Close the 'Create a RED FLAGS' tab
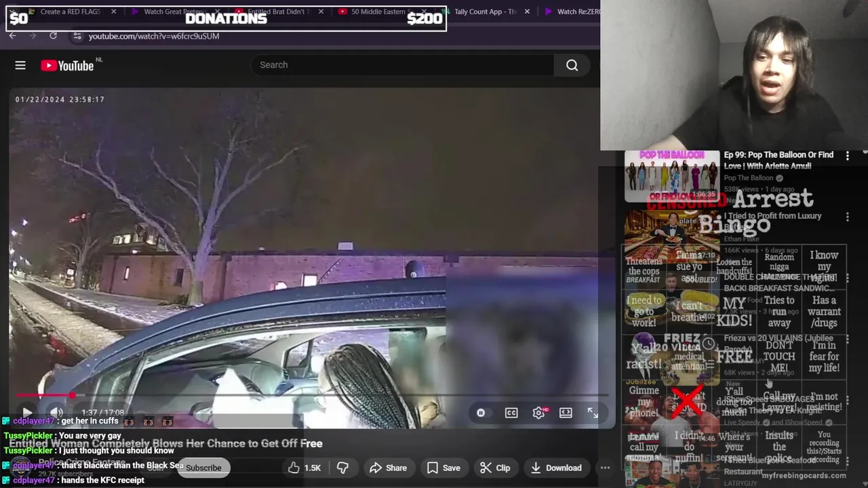The width and height of the screenshot is (868, 488). click(x=113, y=12)
